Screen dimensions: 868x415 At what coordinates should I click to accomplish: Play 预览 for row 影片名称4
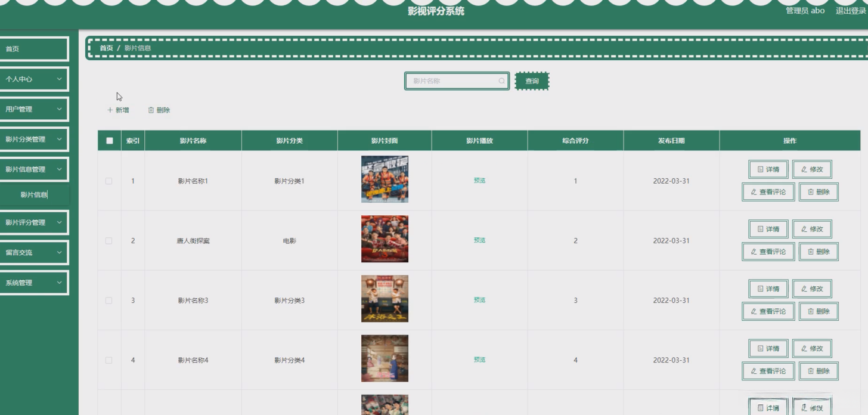coord(479,360)
